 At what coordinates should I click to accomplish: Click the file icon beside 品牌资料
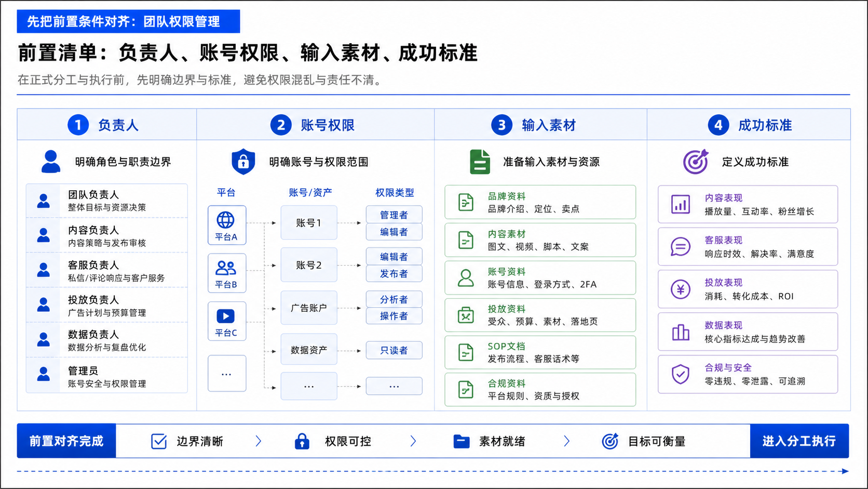tap(466, 202)
